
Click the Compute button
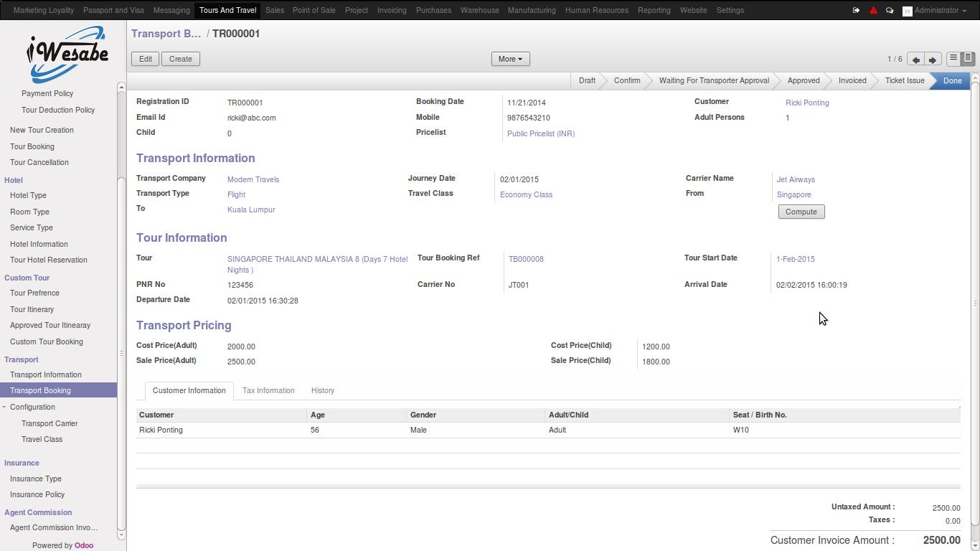click(801, 212)
